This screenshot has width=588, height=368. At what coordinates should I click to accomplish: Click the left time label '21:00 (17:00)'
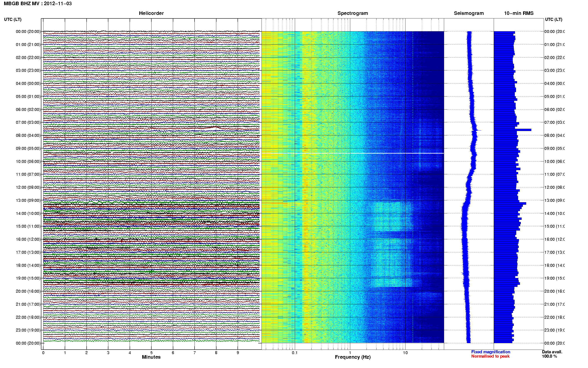(x=28, y=304)
